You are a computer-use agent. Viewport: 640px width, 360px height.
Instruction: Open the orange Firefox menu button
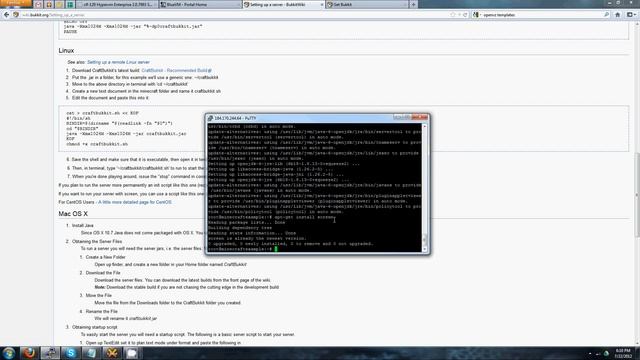coord(16,3)
